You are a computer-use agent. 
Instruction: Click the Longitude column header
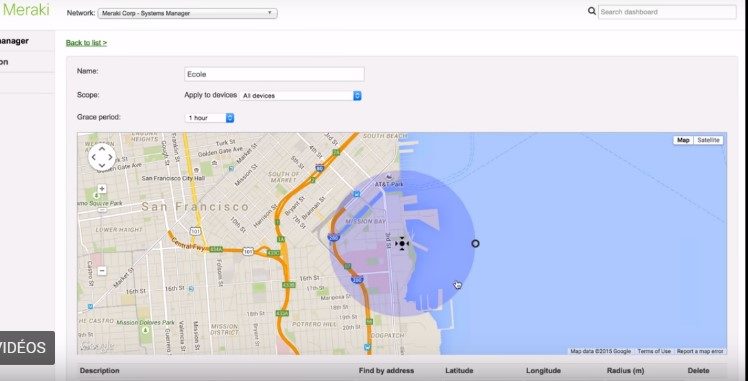click(543, 371)
